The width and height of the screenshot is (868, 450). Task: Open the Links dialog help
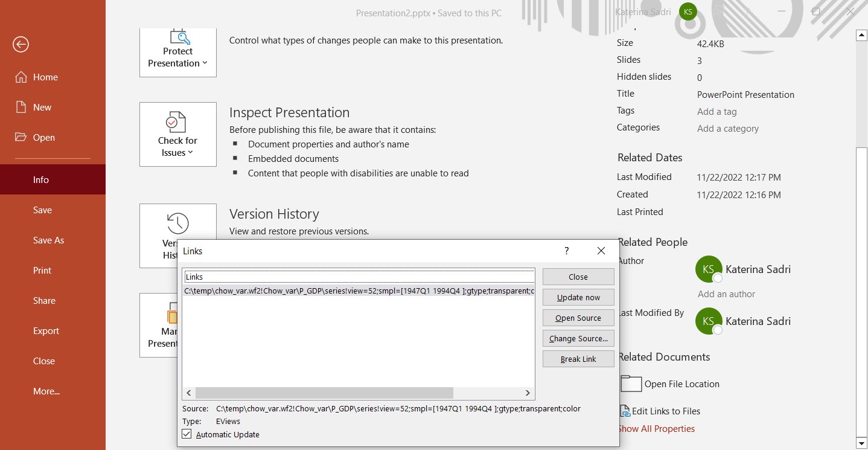click(x=566, y=251)
